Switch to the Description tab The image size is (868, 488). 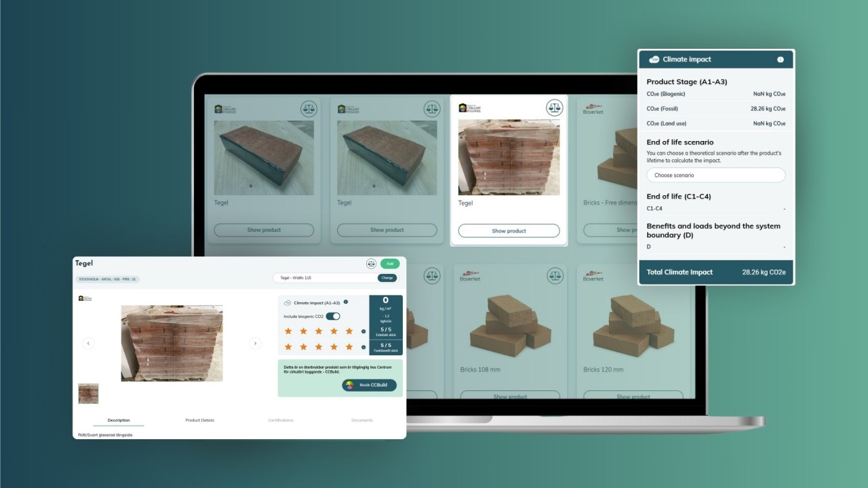(119, 420)
